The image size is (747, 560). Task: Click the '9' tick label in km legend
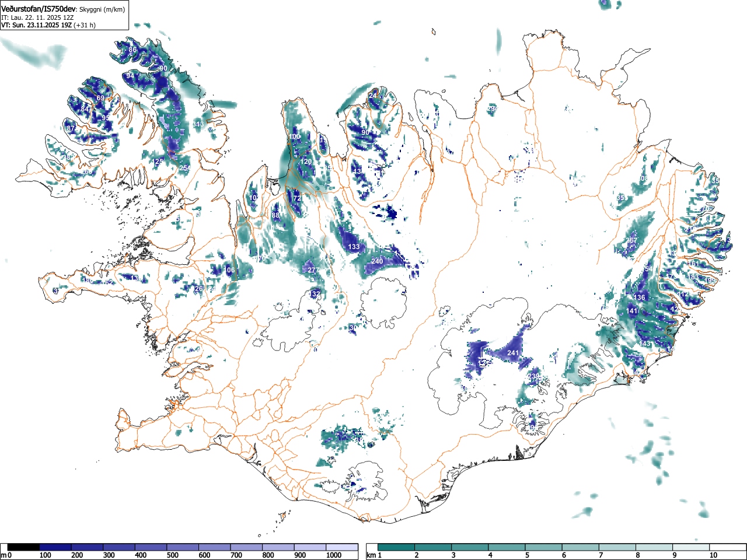point(673,555)
